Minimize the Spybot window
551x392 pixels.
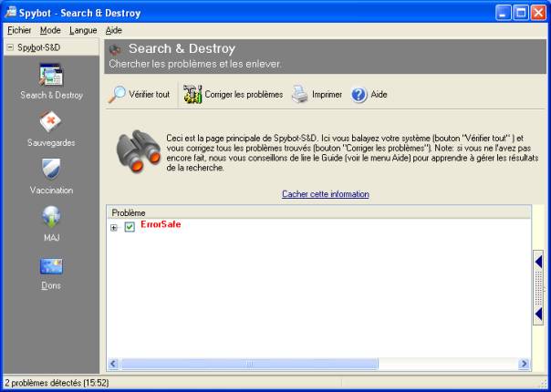504,14
